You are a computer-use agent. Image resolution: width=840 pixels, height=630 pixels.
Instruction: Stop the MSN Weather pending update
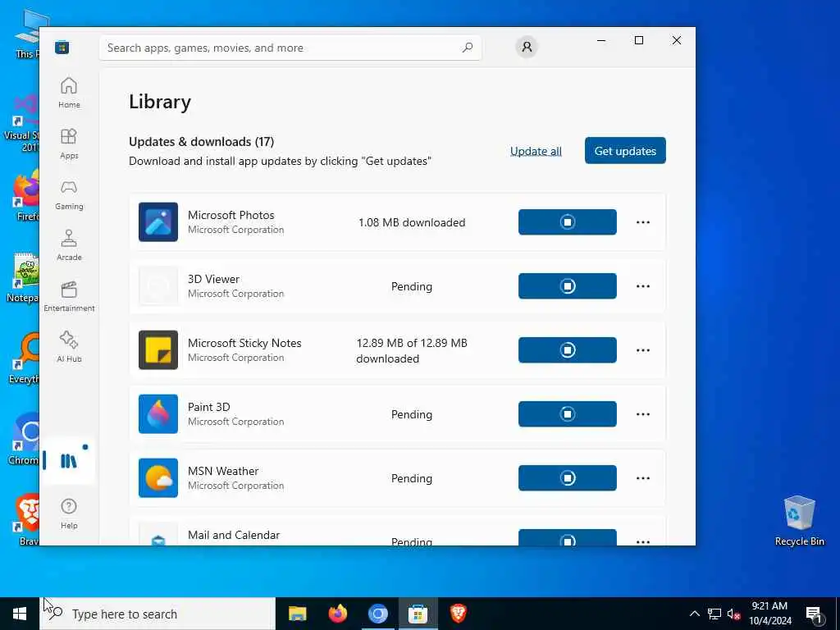point(568,478)
